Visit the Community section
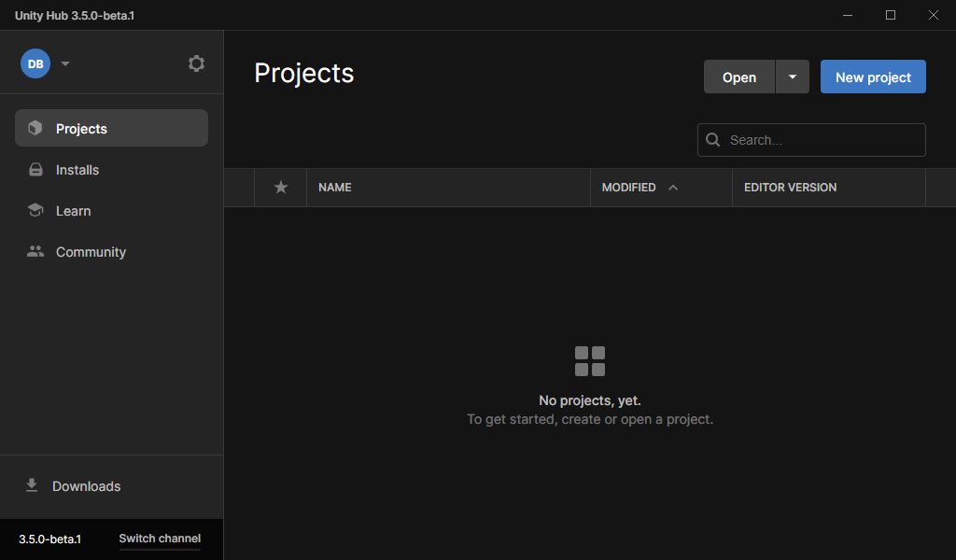The image size is (956, 560). [x=91, y=251]
